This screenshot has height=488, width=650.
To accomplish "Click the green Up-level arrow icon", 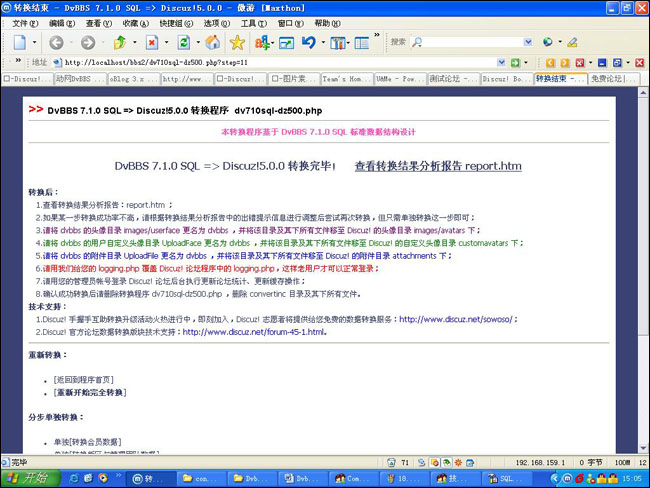I will 120,42.
